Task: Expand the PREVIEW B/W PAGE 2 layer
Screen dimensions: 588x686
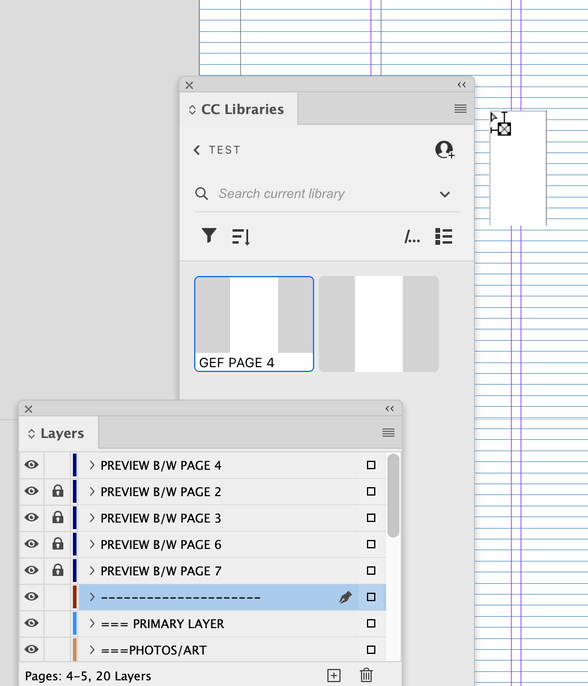Action: tap(92, 491)
